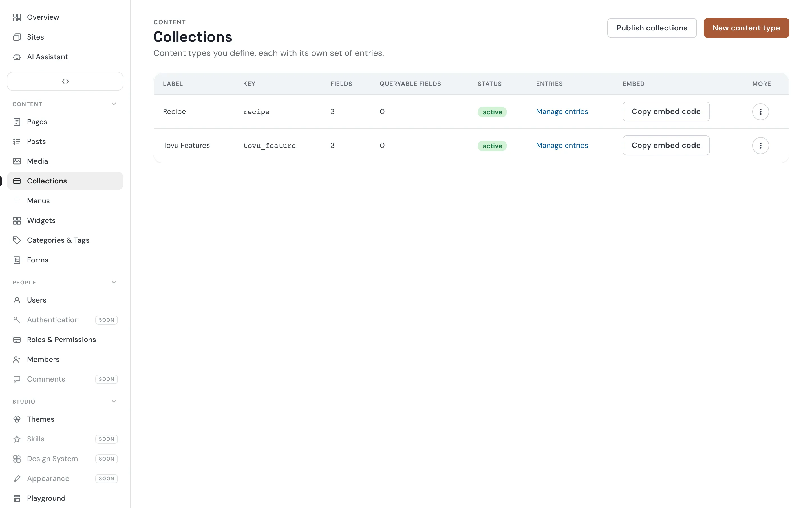The height and width of the screenshot is (508, 812).
Task: Open Categories & Tags page
Action: coord(65,240)
